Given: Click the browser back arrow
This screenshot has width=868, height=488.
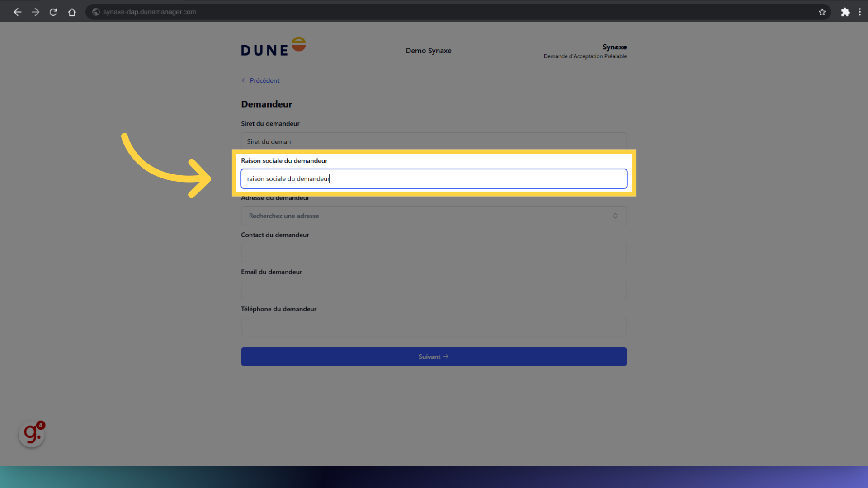Looking at the screenshot, I should coord(18,12).
